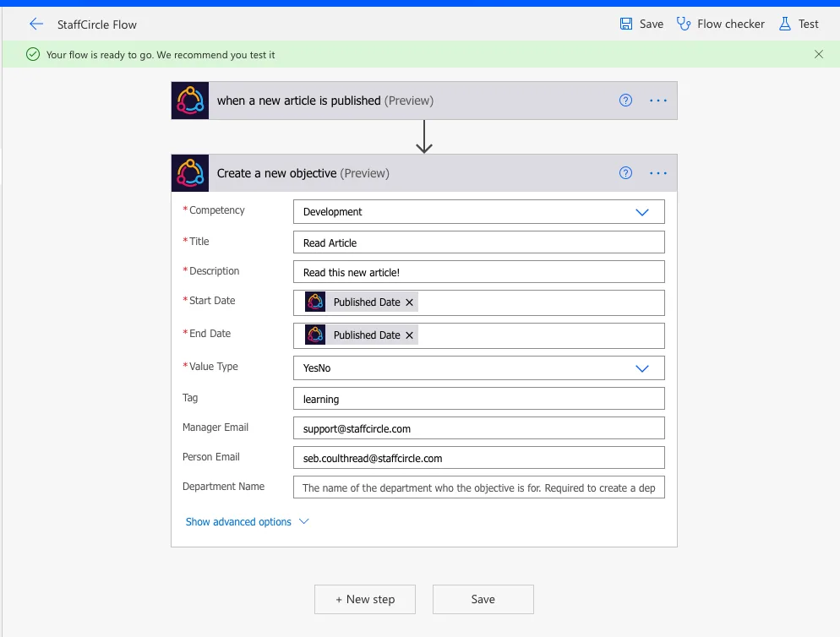Image resolution: width=840 pixels, height=637 pixels.
Task: Click the Description input field
Action: click(479, 272)
